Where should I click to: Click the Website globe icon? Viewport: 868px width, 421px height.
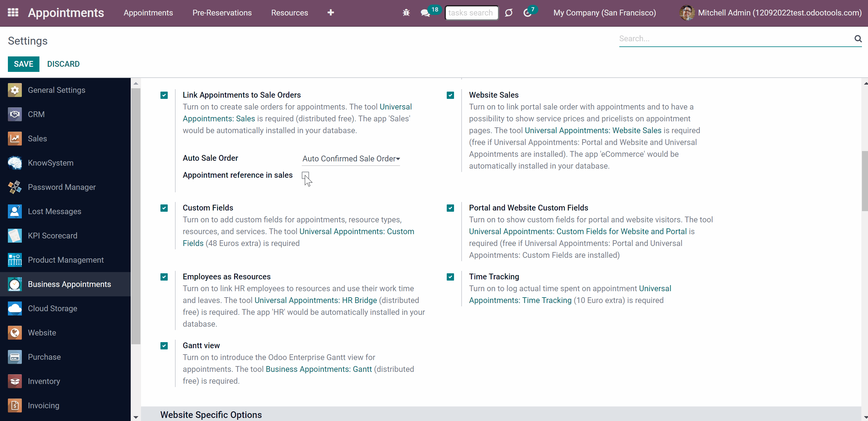[x=15, y=333]
